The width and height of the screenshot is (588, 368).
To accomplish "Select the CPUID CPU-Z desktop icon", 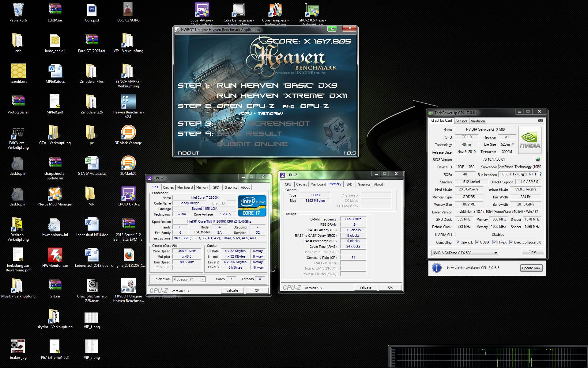I will coord(128,194).
